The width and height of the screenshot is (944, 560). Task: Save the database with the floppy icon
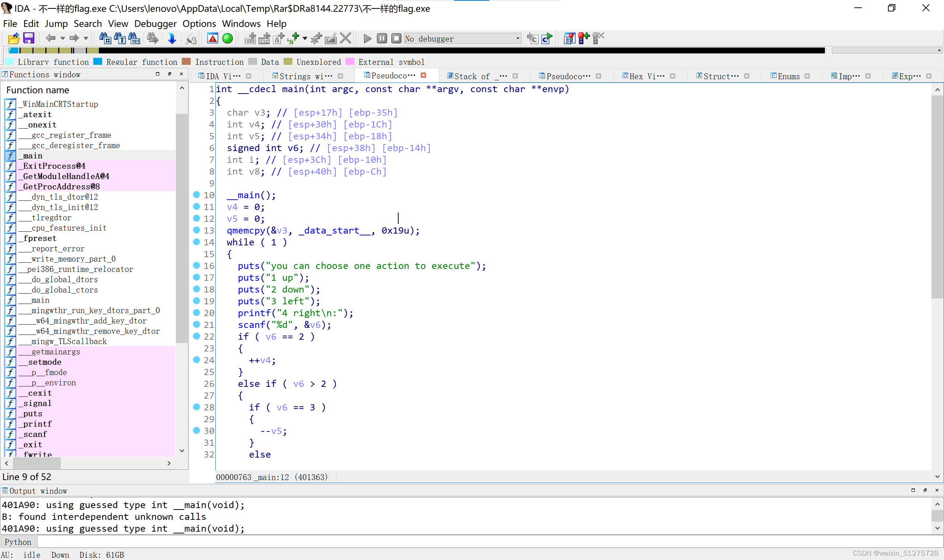[x=29, y=38]
